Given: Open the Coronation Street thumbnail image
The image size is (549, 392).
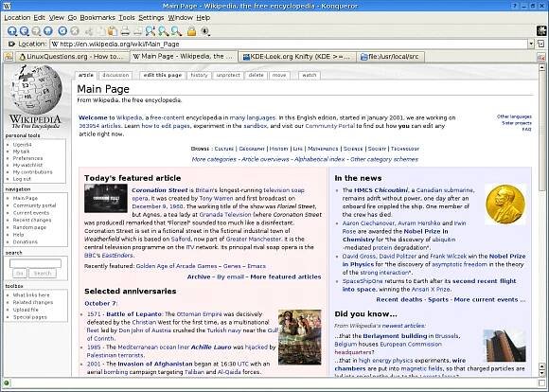Looking at the screenshot, I should [106, 198].
